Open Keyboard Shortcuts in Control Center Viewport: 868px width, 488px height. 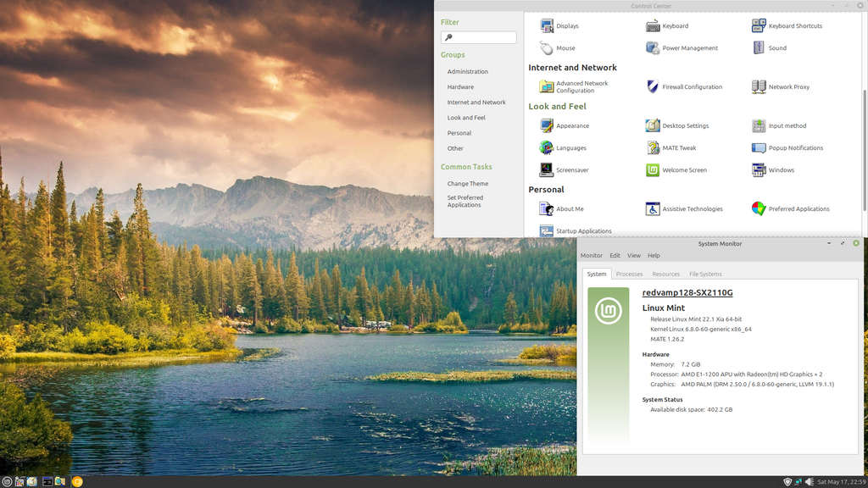[x=787, y=26]
